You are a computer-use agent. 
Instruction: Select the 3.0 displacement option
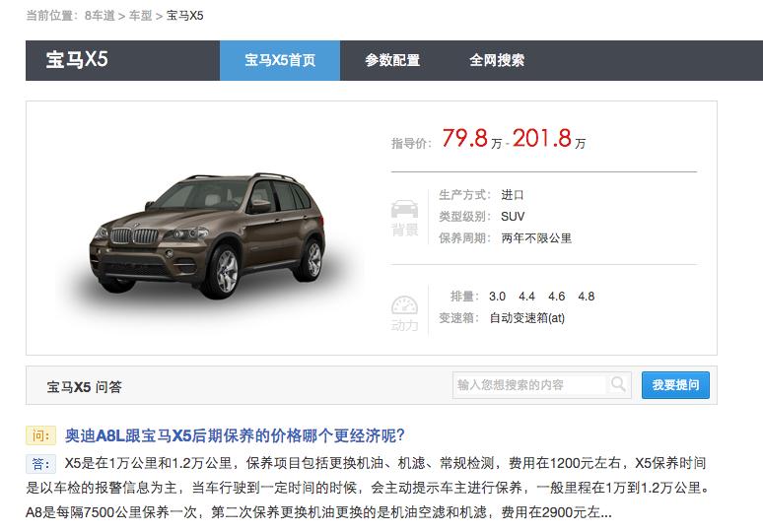click(497, 297)
